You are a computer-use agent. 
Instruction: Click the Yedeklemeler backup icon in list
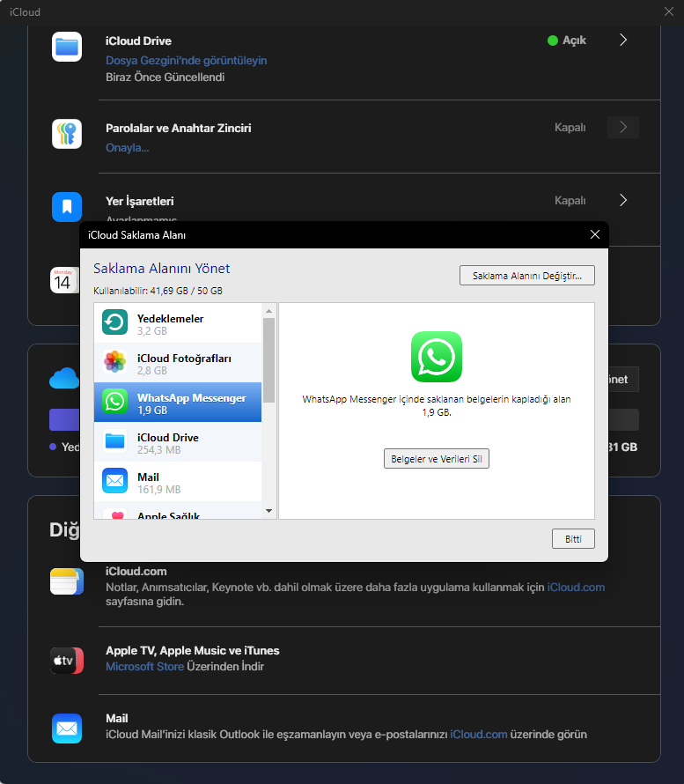pos(115,322)
